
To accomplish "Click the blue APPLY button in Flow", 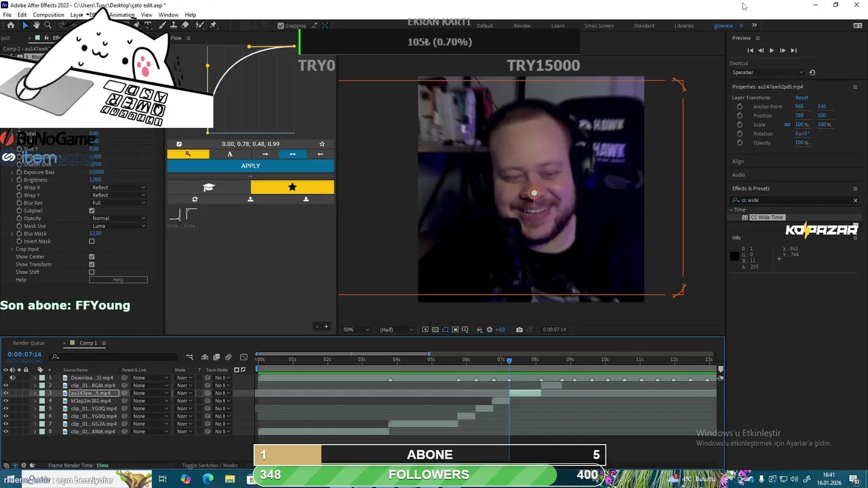I will click(250, 166).
